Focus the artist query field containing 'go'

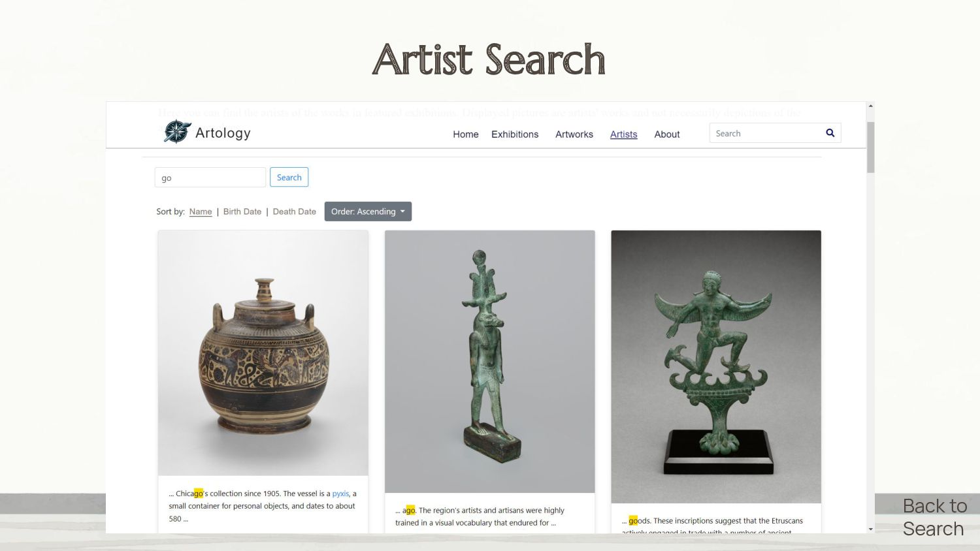point(210,178)
